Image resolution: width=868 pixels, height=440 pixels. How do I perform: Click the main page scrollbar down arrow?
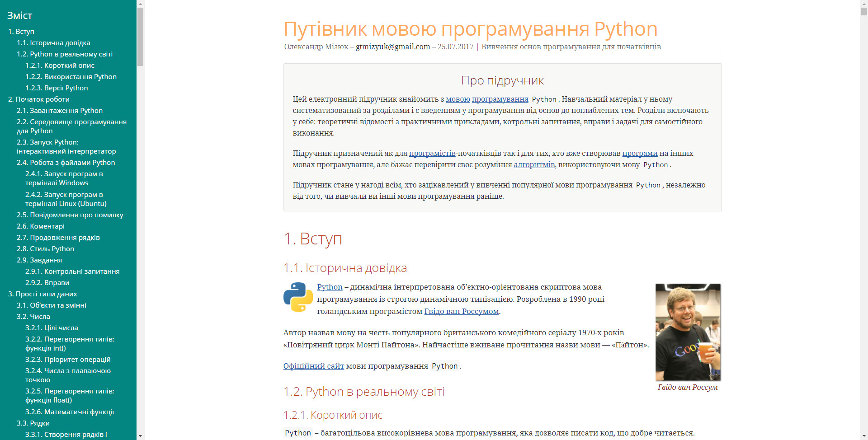(864, 436)
